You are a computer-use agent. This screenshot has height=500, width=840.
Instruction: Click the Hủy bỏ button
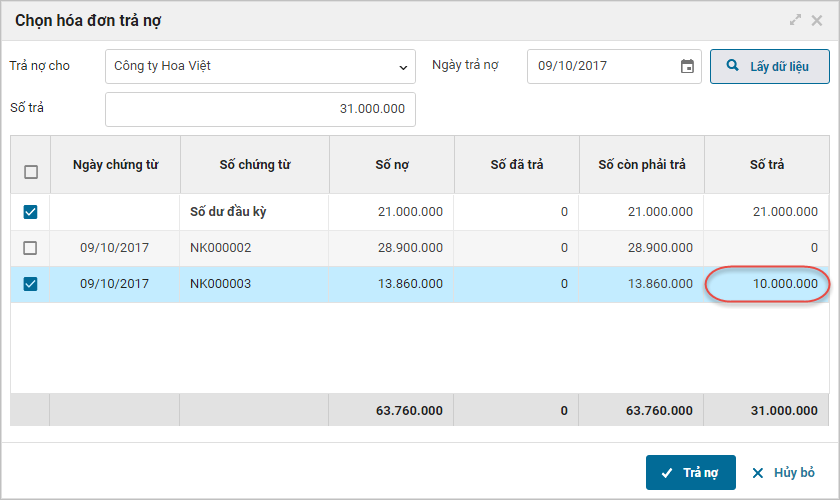point(783,473)
